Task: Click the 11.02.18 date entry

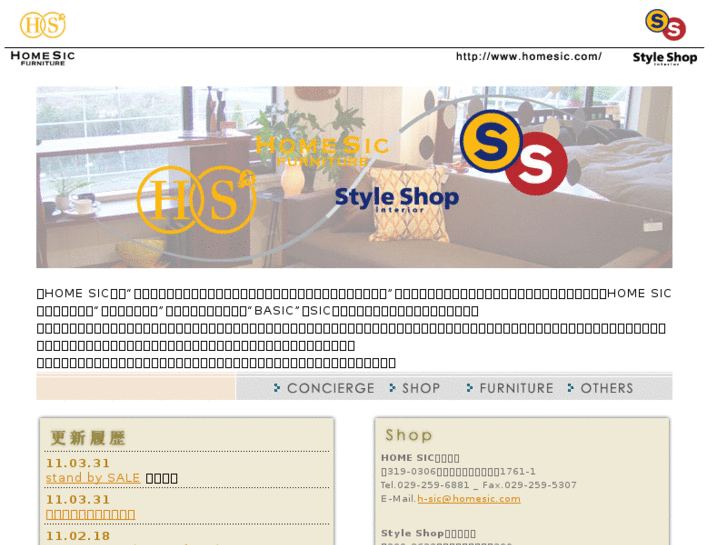Action: click(x=78, y=536)
